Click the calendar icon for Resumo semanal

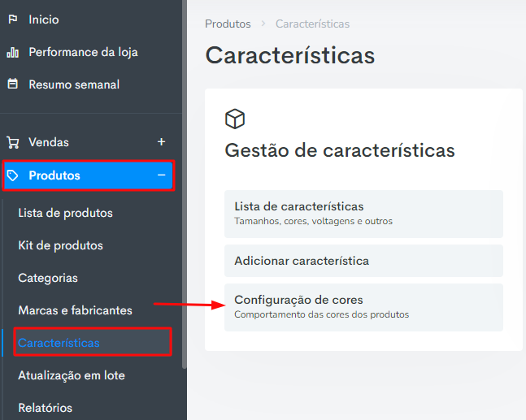point(13,84)
